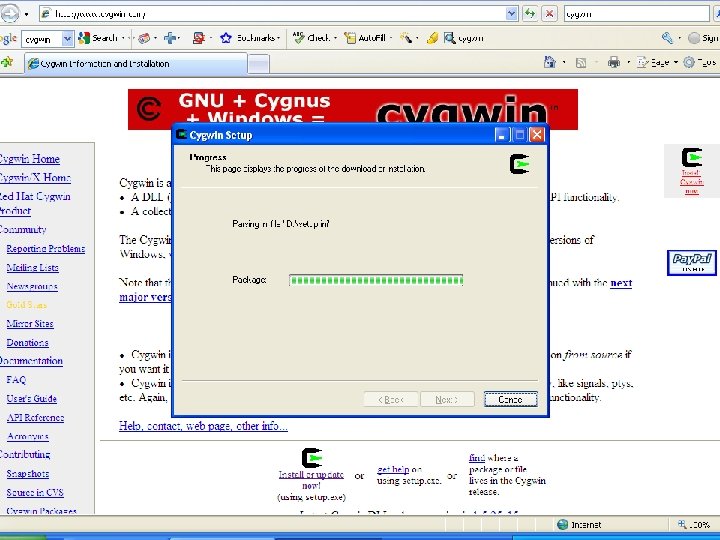Open the Documentation sidebar link
The height and width of the screenshot is (540, 720).
(x=31, y=360)
